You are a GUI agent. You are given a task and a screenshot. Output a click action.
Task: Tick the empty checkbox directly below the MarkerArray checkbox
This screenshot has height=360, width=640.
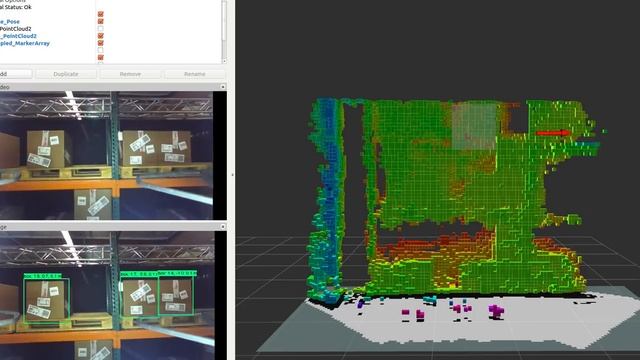pos(100,50)
